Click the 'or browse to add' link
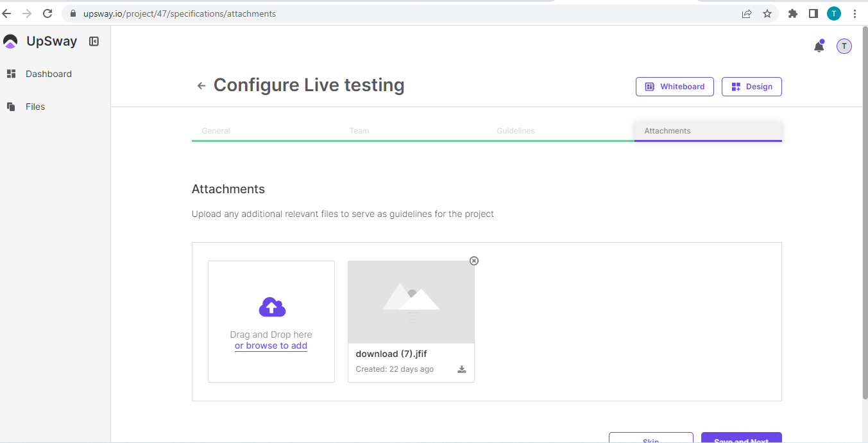This screenshot has width=868, height=443. click(271, 346)
